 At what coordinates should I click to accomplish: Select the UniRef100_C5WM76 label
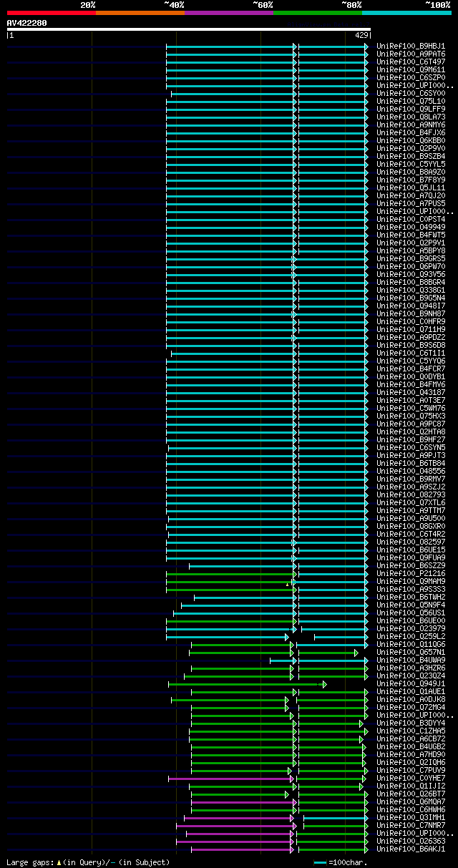tap(411, 408)
